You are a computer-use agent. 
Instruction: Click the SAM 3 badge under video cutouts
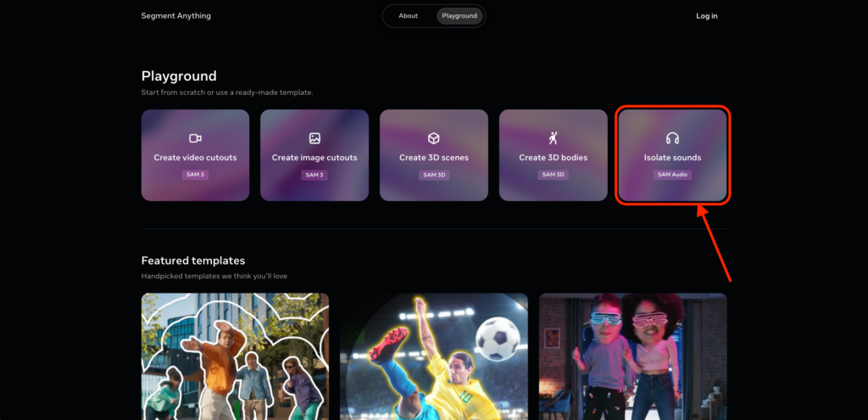[195, 175]
